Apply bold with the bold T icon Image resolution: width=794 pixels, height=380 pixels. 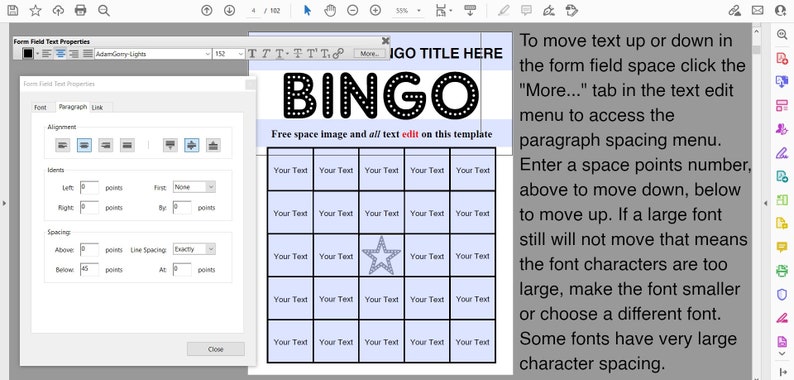[252, 54]
